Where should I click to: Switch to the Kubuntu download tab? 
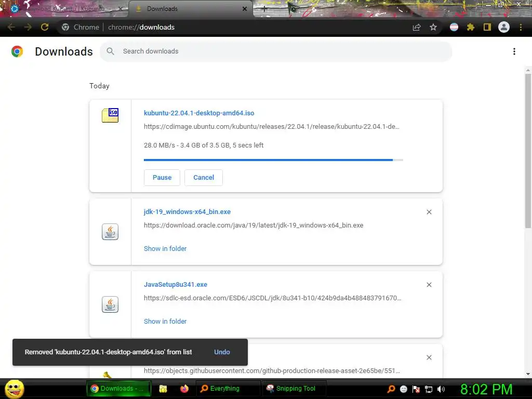coord(64,9)
